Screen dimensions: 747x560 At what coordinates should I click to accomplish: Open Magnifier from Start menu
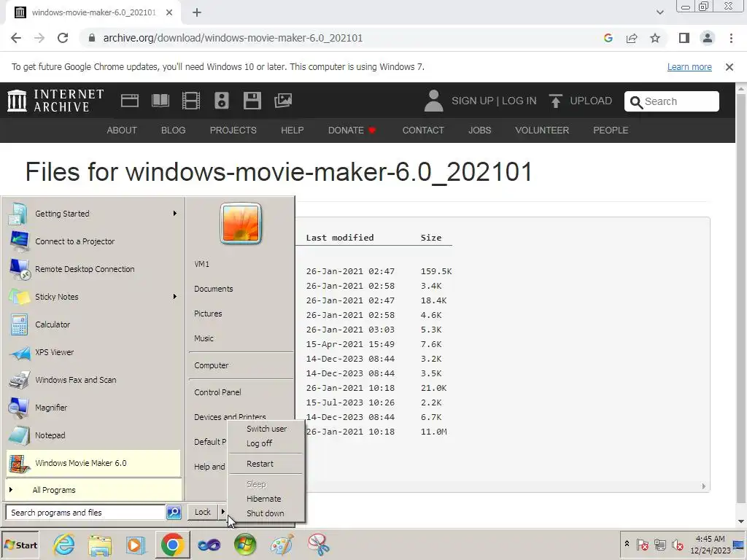point(94,408)
